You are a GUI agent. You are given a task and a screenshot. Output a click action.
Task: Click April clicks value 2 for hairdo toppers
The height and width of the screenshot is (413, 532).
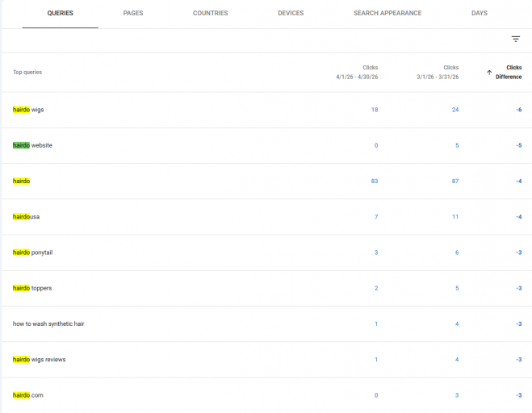376,288
